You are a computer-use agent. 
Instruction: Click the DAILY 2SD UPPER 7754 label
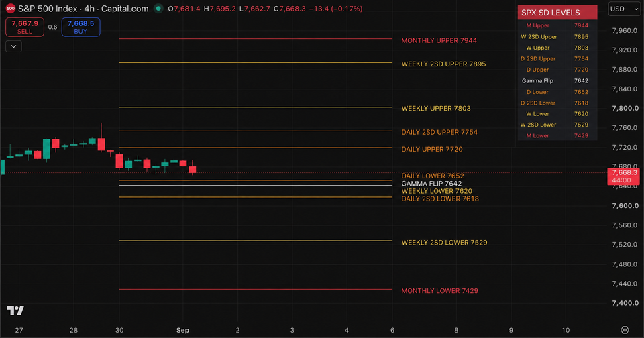[x=439, y=132]
